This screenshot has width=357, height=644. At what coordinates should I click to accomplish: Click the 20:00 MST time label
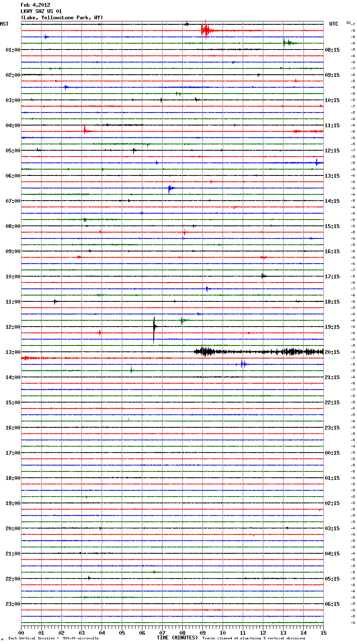click(13, 528)
